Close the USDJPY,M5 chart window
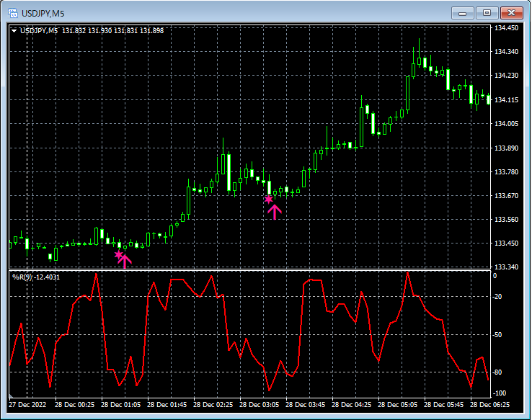This screenshot has height=420, width=532. 512,13
